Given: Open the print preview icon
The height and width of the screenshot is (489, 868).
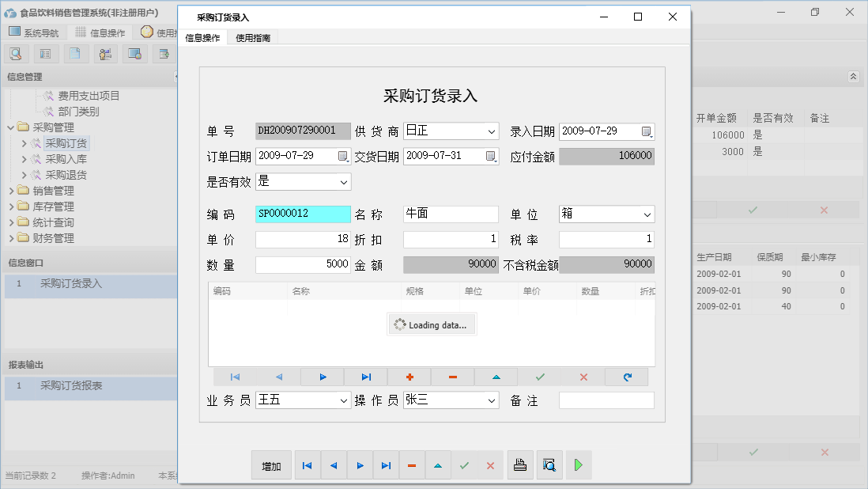Looking at the screenshot, I should tap(549, 465).
